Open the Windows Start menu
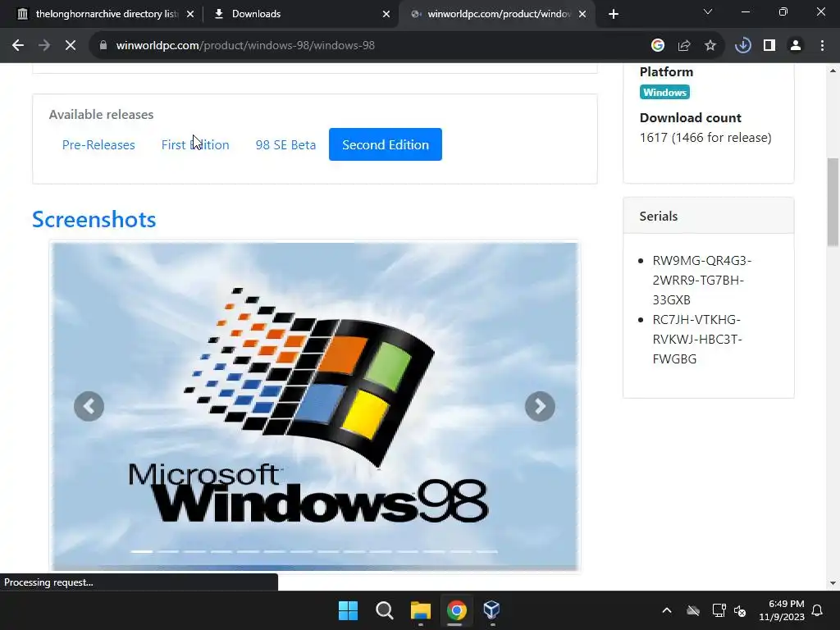The image size is (840, 630). (x=348, y=610)
